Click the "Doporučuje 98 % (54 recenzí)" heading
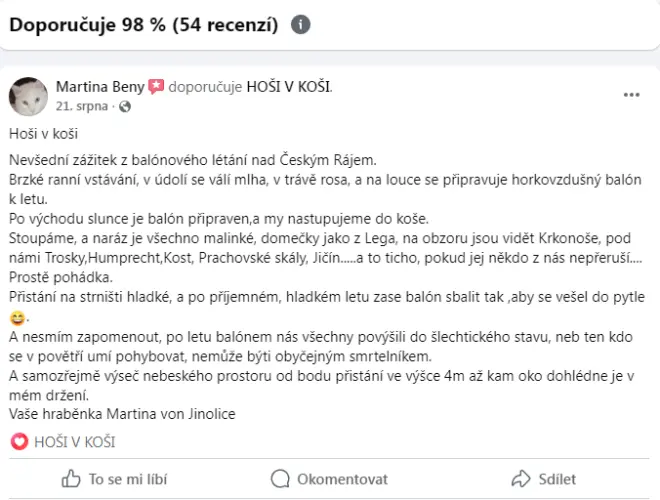Image resolution: width=660 pixels, height=500 pixels. 143,25
